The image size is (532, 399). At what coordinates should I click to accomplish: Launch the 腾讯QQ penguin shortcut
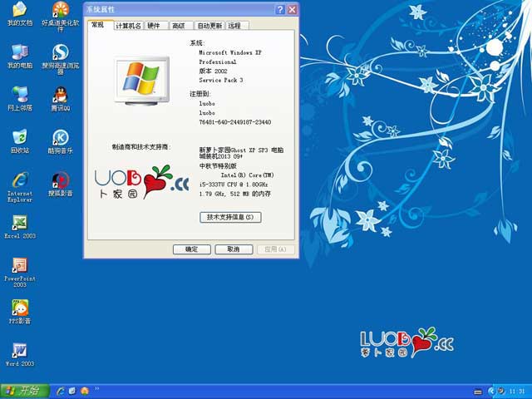click(x=61, y=100)
